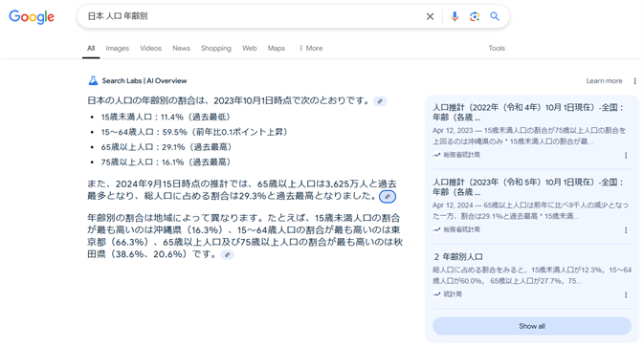The width and height of the screenshot is (644, 346).
Task: Click the Search Labs flask icon
Action: [93, 80]
